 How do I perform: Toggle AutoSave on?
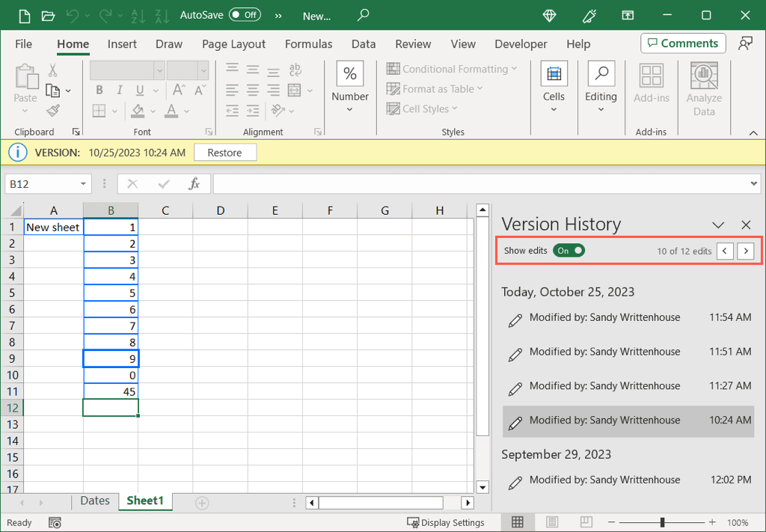point(245,14)
